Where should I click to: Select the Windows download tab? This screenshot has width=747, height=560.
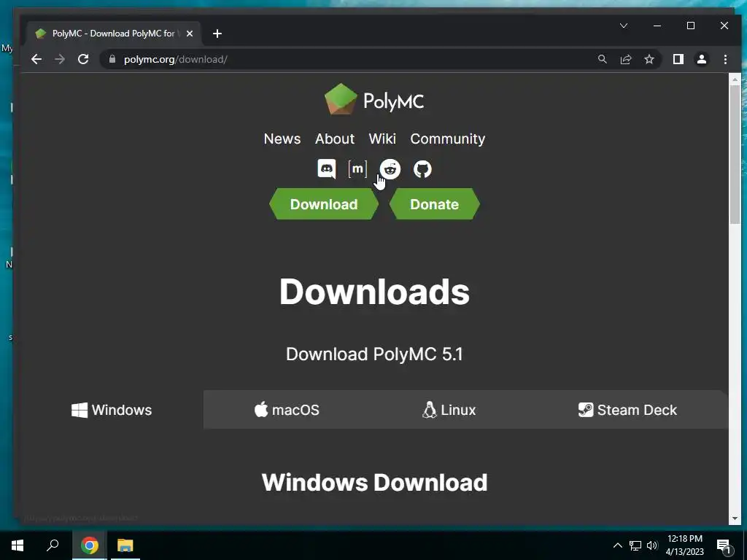click(112, 410)
